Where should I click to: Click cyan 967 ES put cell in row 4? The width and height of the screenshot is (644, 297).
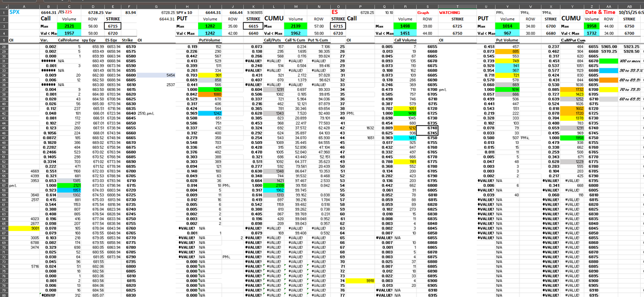507,33
